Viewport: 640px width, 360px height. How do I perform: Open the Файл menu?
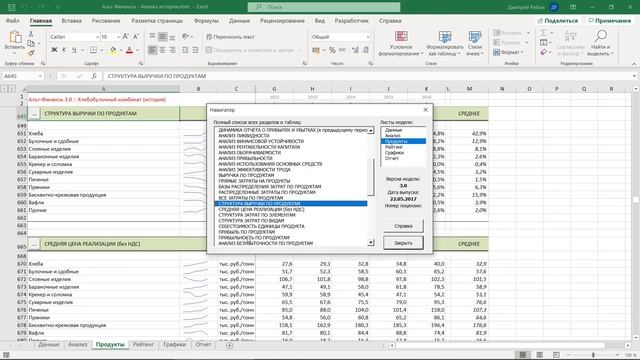click(13, 20)
